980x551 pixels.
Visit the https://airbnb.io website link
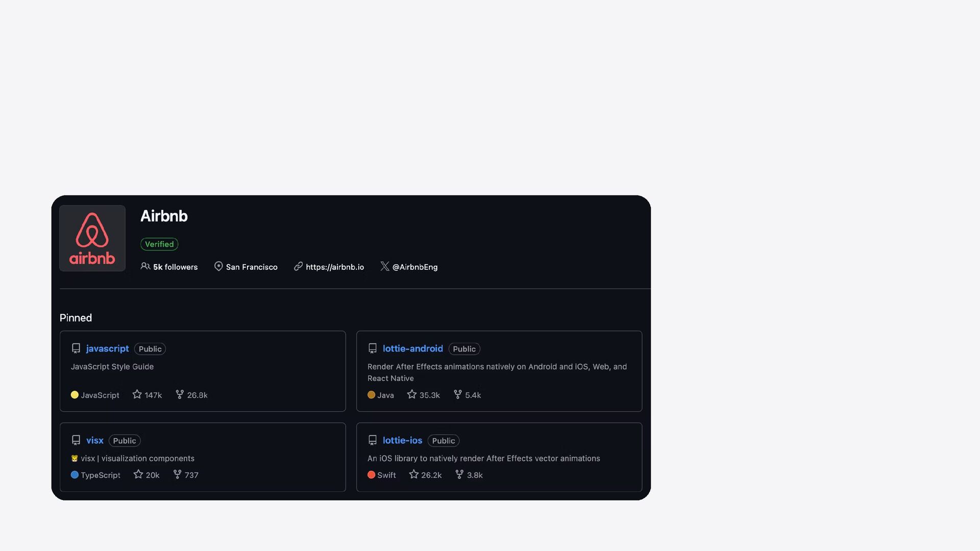(335, 267)
